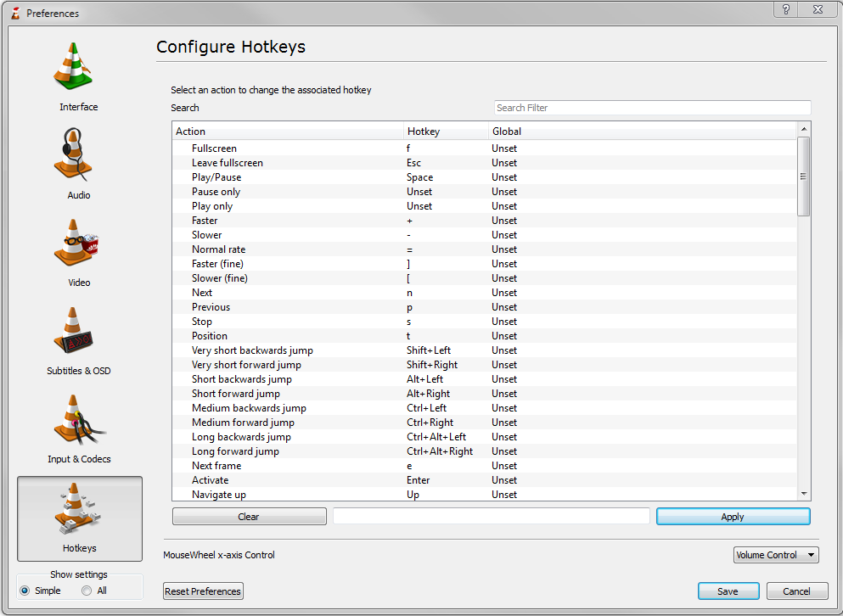Click the help question mark button
Viewport: 843px width, 616px height.
pos(785,8)
